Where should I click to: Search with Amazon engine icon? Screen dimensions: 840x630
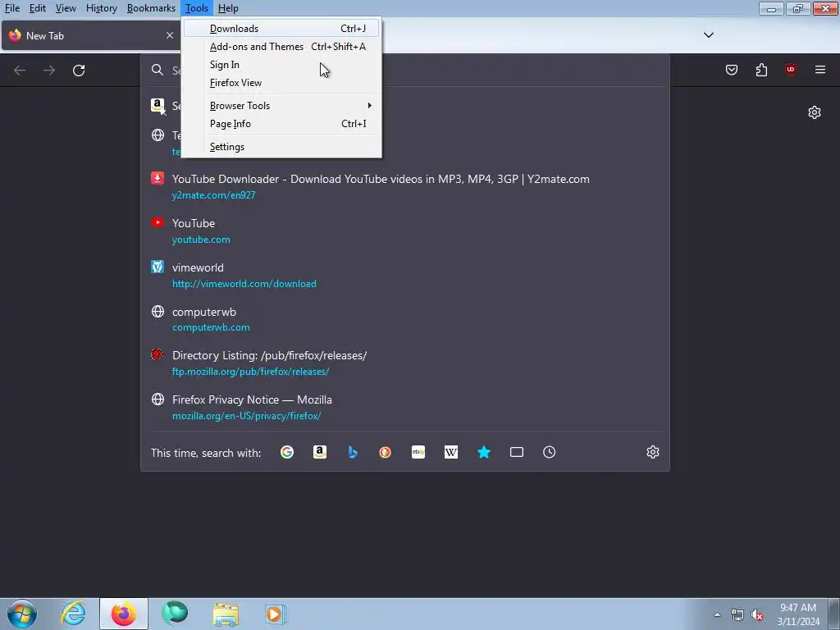click(x=320, y=452)
